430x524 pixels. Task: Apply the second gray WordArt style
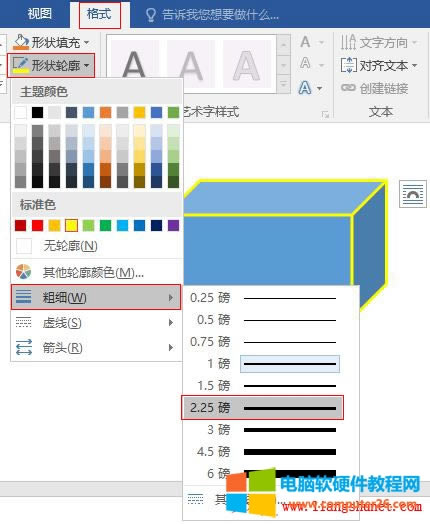pyautogui.click(x=190, y=64)
